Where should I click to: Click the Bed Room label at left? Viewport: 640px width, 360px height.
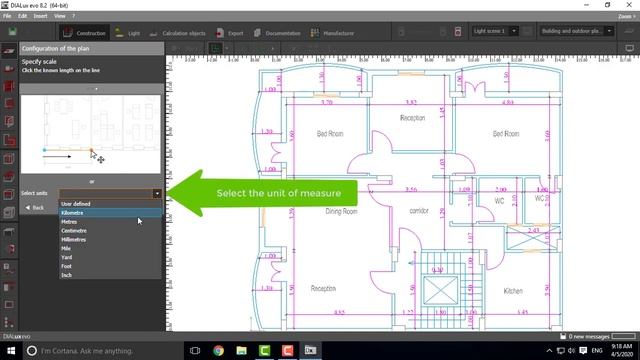coord(330,133)
